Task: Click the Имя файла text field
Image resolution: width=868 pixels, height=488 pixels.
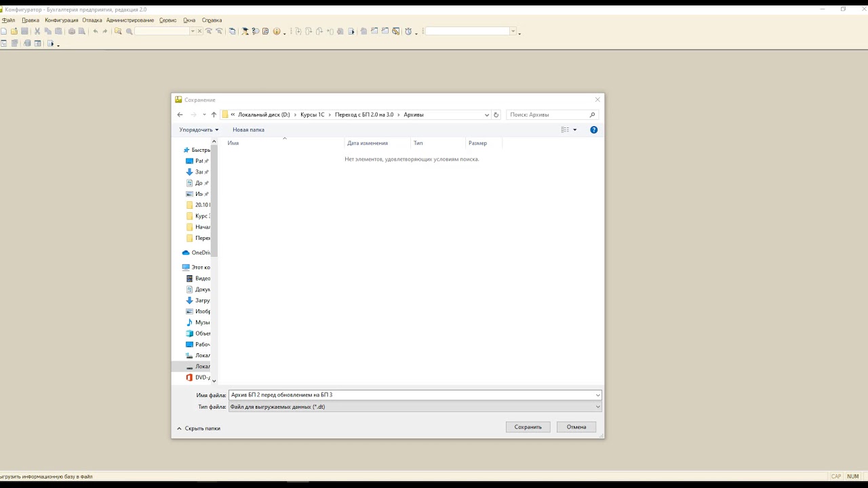Action: point(411,394)
